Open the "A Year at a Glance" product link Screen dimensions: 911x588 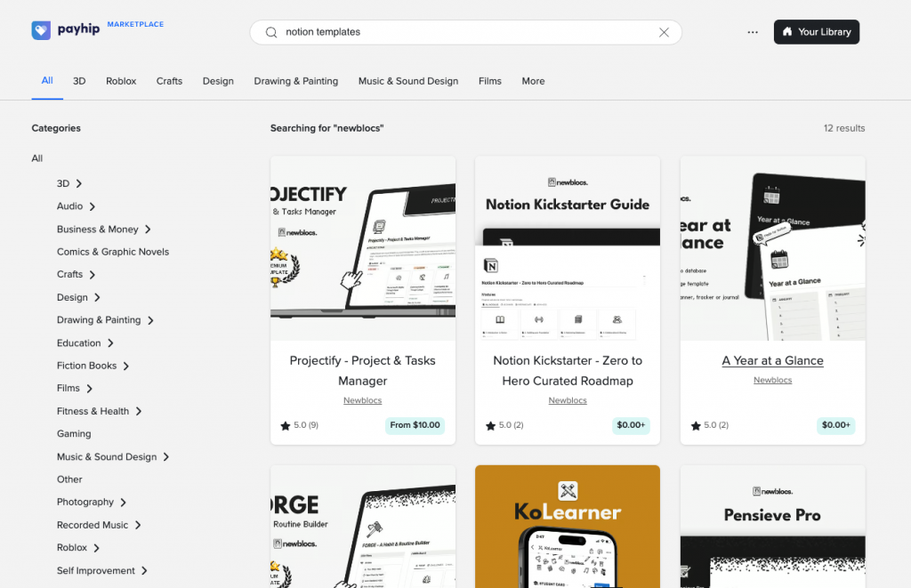coord(772,360)
